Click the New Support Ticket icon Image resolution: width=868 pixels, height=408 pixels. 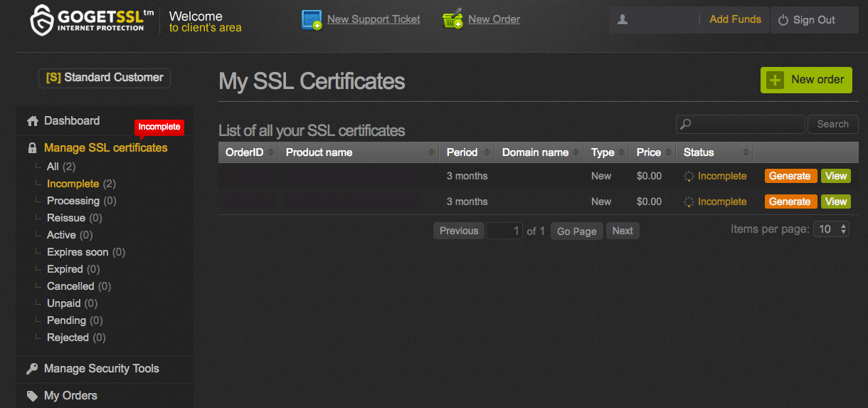312,20
